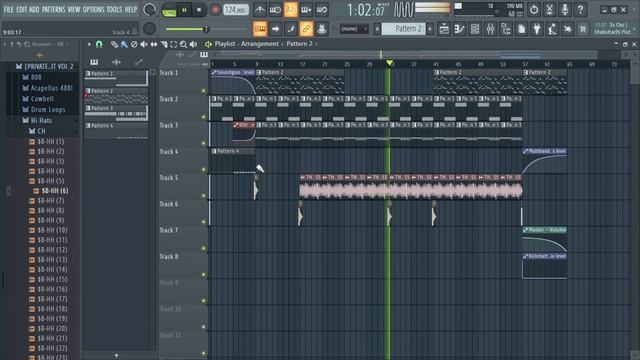
Task: Click the Track 2 header label
Action: (x=169, y=99)
